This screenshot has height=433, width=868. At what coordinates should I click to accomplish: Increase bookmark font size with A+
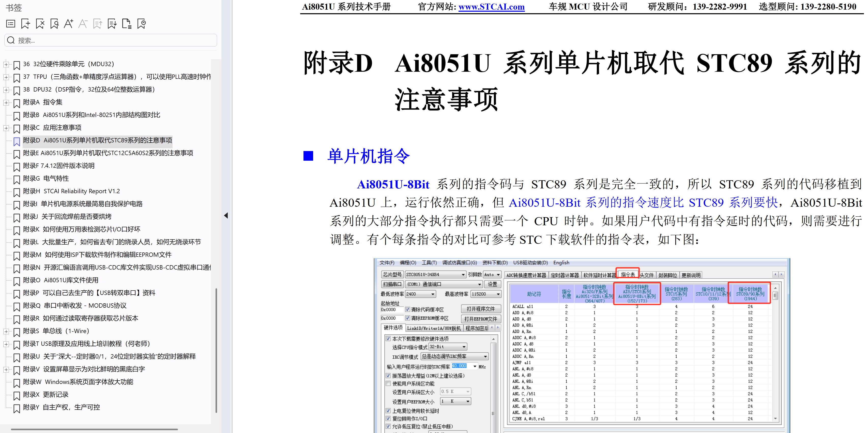[x=68, y=24]
